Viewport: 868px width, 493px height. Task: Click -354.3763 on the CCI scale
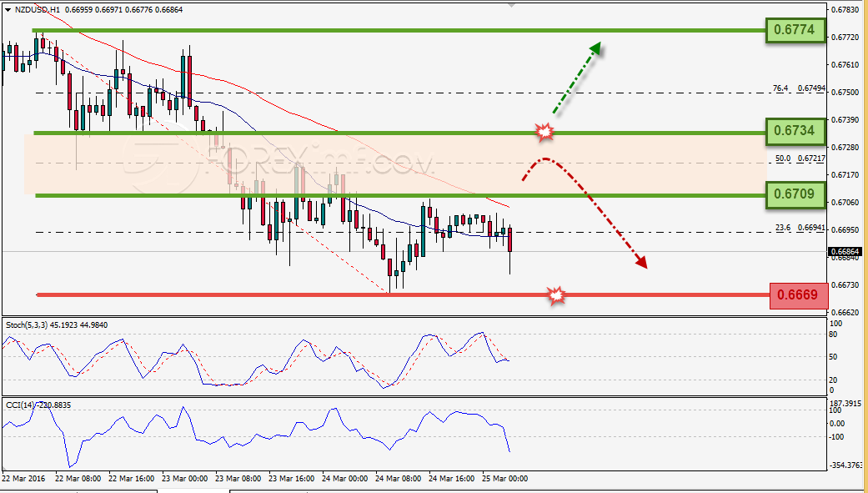click(846, 465)
